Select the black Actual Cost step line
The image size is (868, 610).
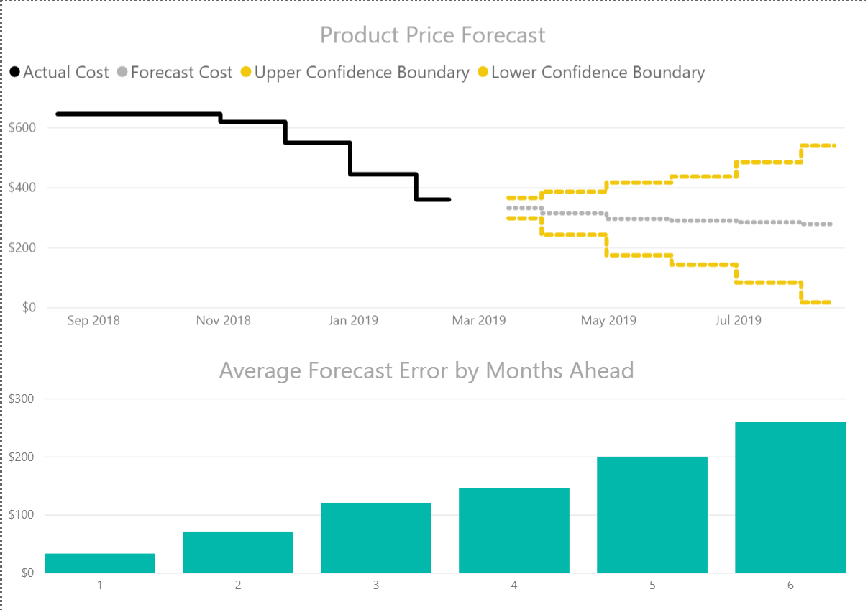[144, 114]
